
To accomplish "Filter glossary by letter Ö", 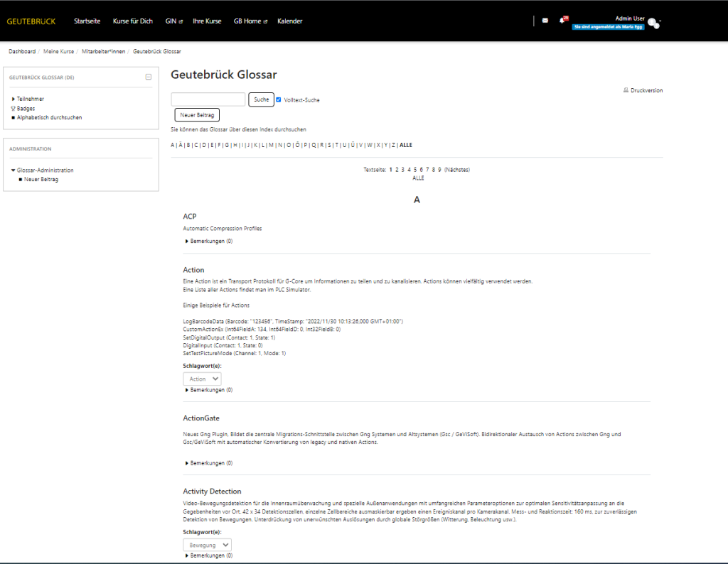I will 298,145.
